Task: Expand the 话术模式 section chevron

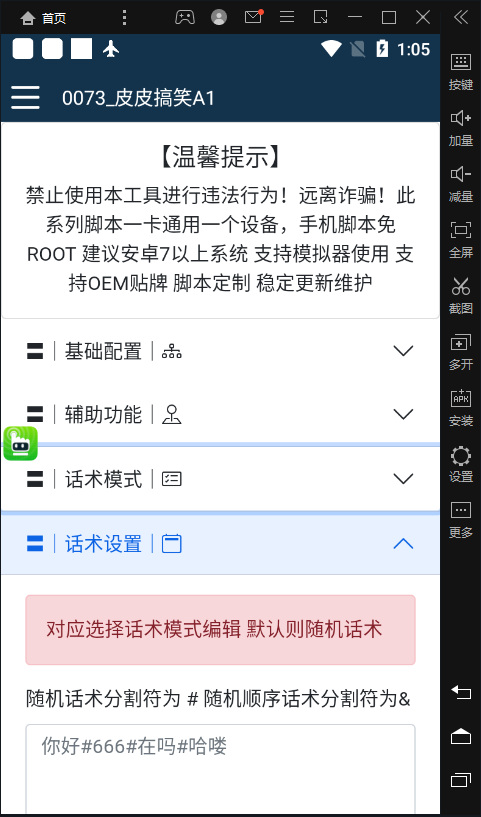Action: (403, 479)
